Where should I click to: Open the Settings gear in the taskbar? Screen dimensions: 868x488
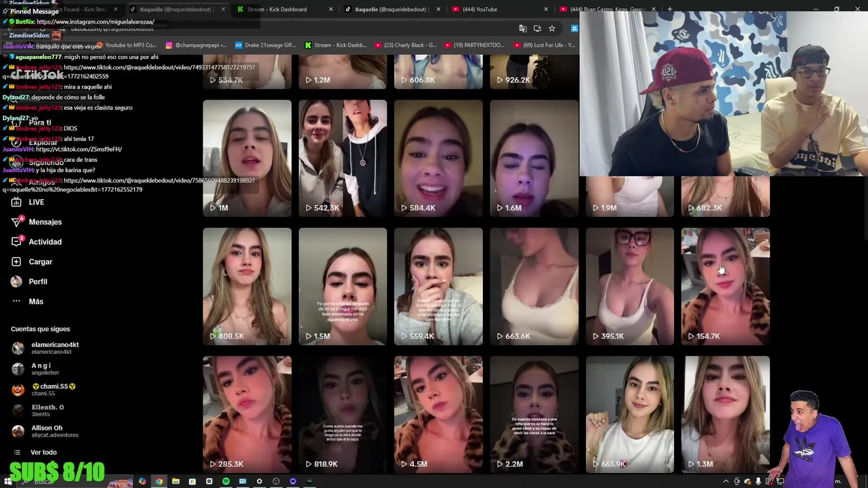[259, 481]
